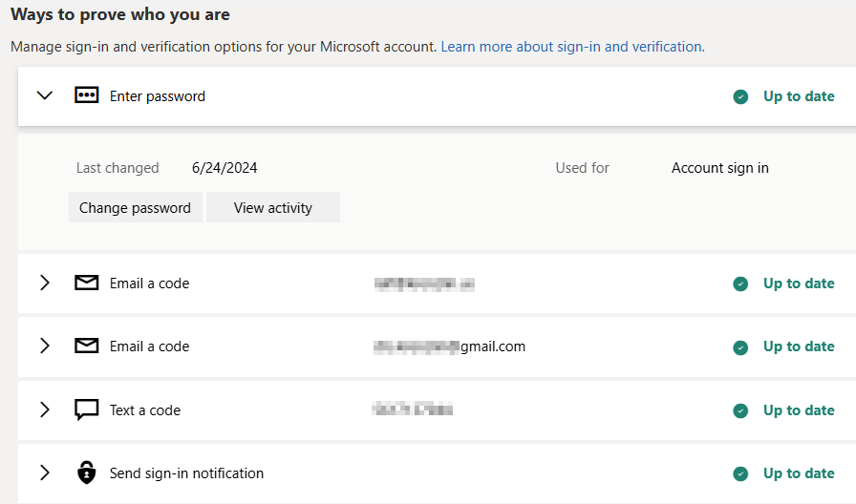Collapse the Enter password section chevron
Image resolution: width=856 pixels, height=504 pixels.
tap(44, 95)
